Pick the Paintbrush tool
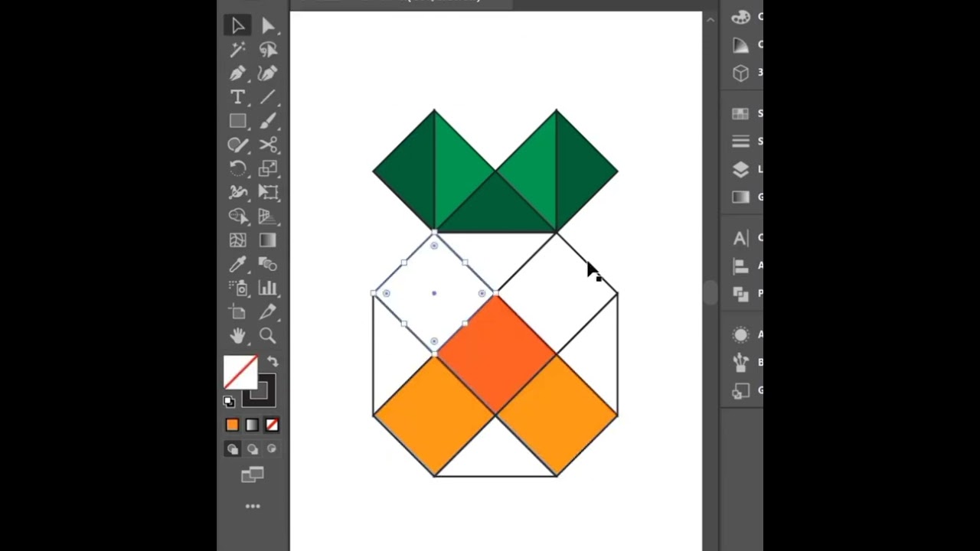The width and height of the screenshot is (980, 551). [x=267, y=121]
